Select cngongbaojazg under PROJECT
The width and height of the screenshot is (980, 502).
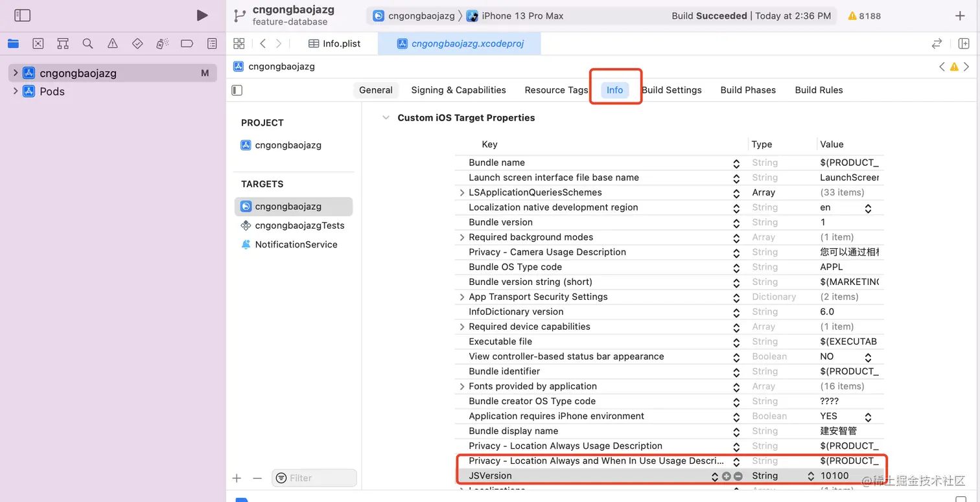(x=281, y=145)
